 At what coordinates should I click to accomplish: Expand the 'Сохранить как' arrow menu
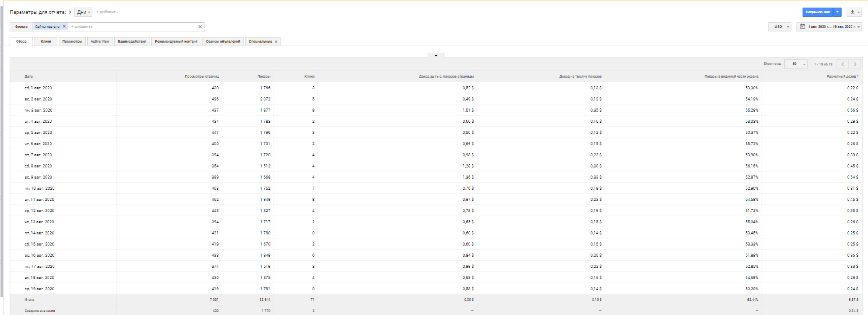coord(838,12)
